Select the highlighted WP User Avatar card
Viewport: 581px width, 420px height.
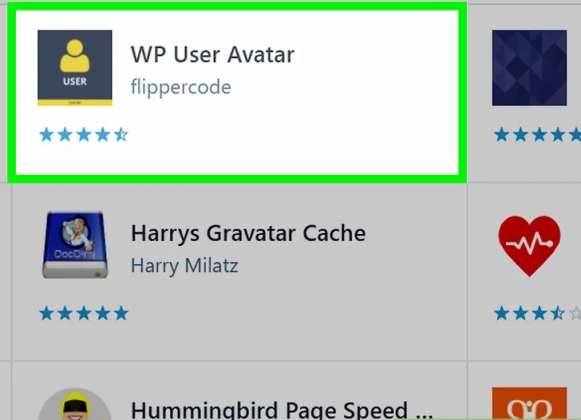237,93
